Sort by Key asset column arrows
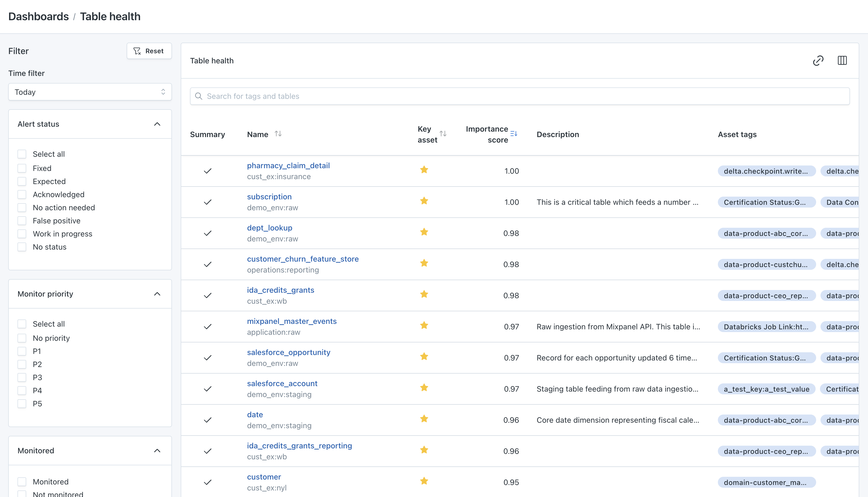Image resolution: width=868 pixels, height=497 pixels. 443,134
